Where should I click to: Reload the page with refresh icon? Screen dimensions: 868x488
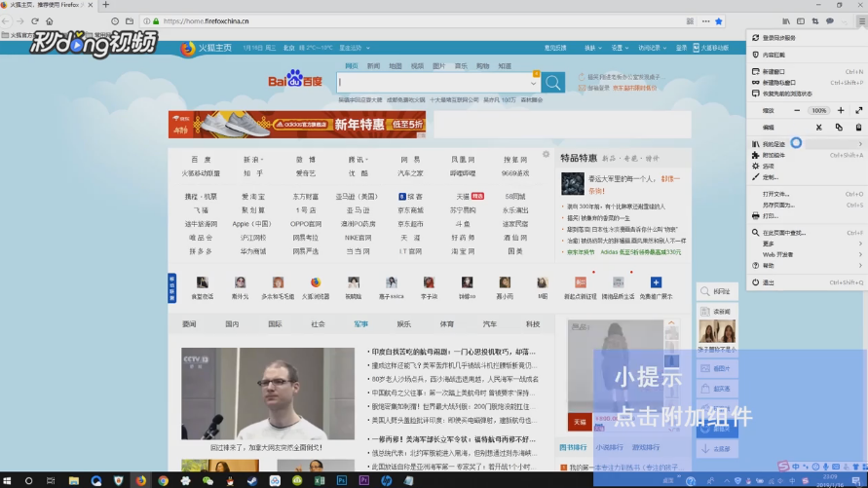pos(35,21)
